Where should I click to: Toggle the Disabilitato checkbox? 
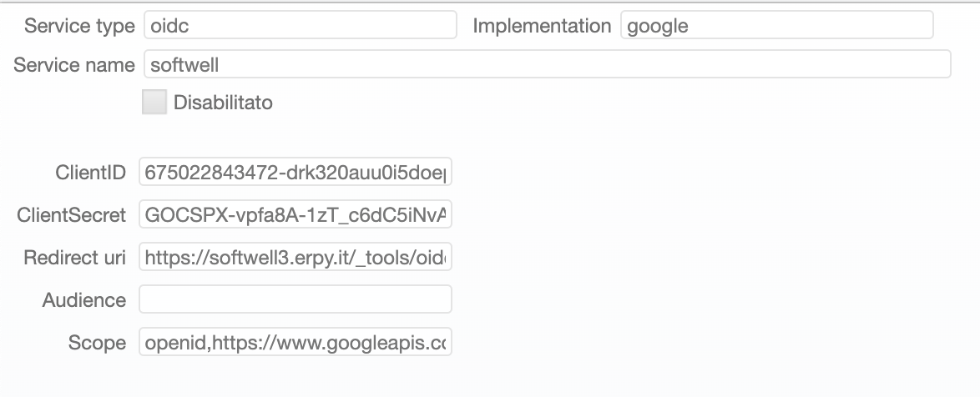pos(154,103)
